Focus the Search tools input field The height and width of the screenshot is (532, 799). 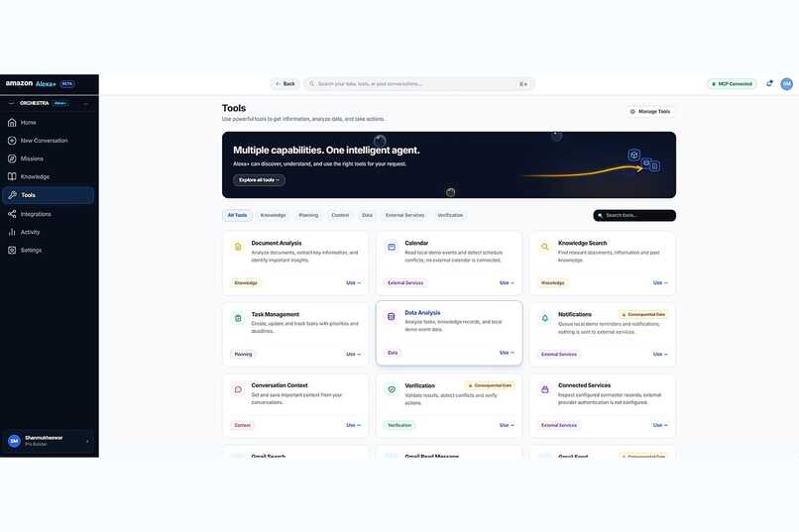[x=634, y=215]
